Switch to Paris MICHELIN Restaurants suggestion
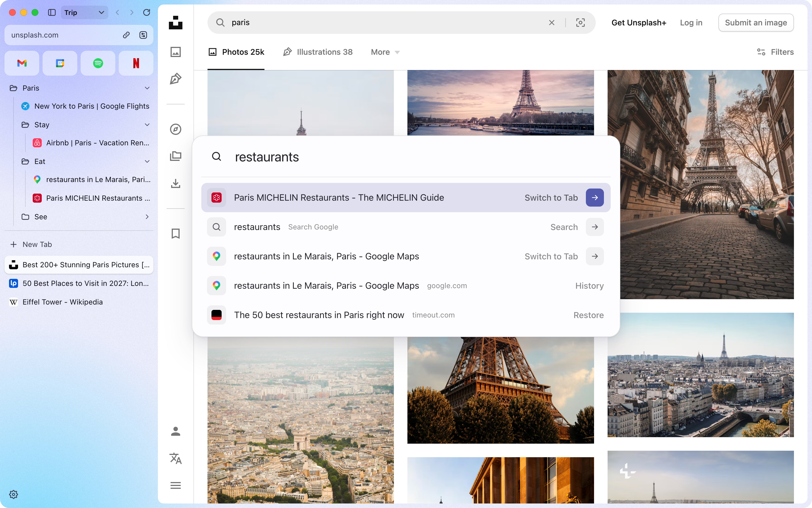 [406, 198]
